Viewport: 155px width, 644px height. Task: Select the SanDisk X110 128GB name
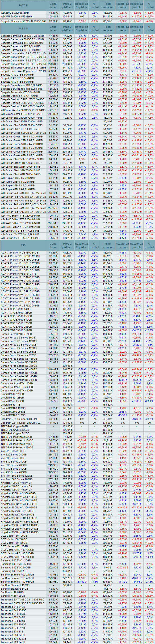point(13,595)
